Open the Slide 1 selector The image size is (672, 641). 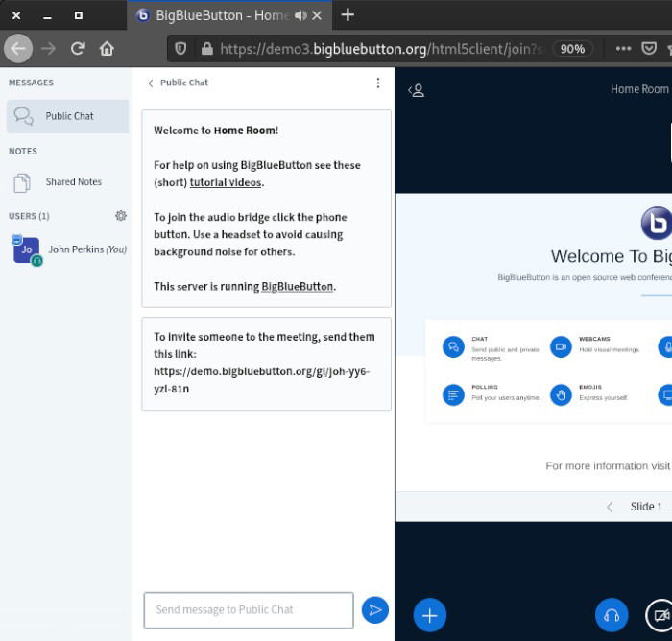click(646, 507)
